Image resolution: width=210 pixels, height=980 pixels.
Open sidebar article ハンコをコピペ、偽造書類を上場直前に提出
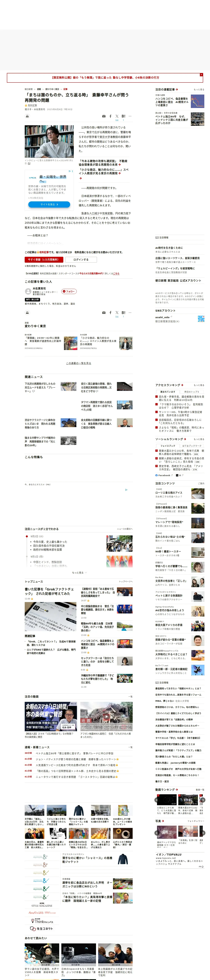pos(172,102)
